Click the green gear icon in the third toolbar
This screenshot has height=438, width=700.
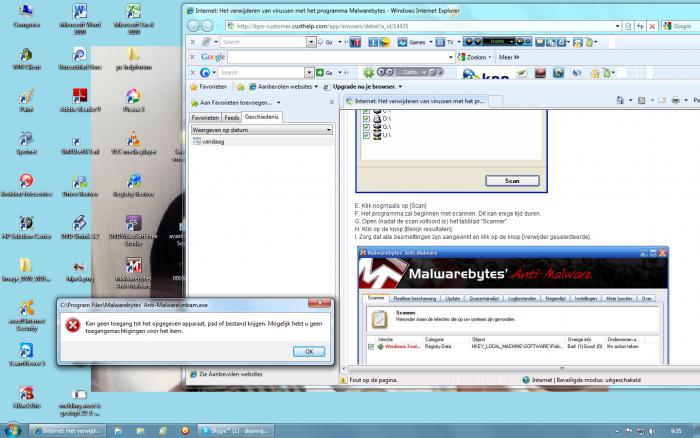[x=368, y=72]
